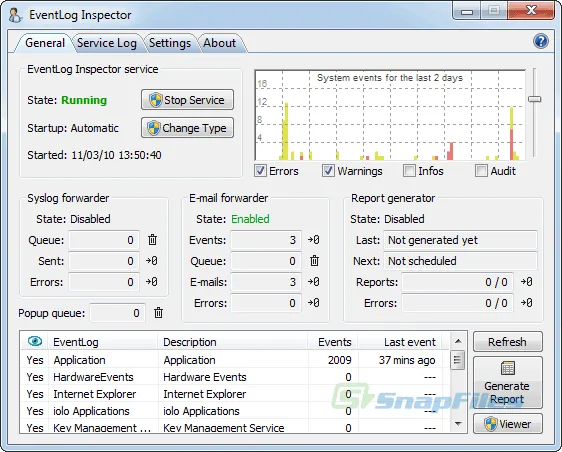Click the Generate Report button
The width and height of the screenshot is (562, 452).
coord(508,382)
